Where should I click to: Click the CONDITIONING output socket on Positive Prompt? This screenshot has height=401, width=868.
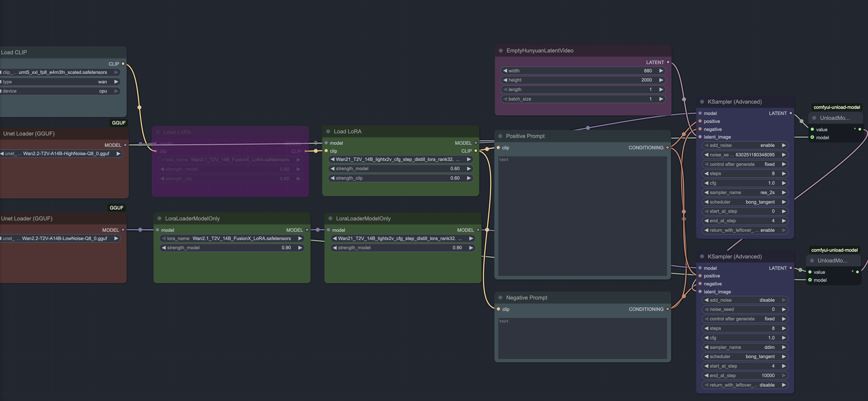pyautogui.click(x=667, y=147)
